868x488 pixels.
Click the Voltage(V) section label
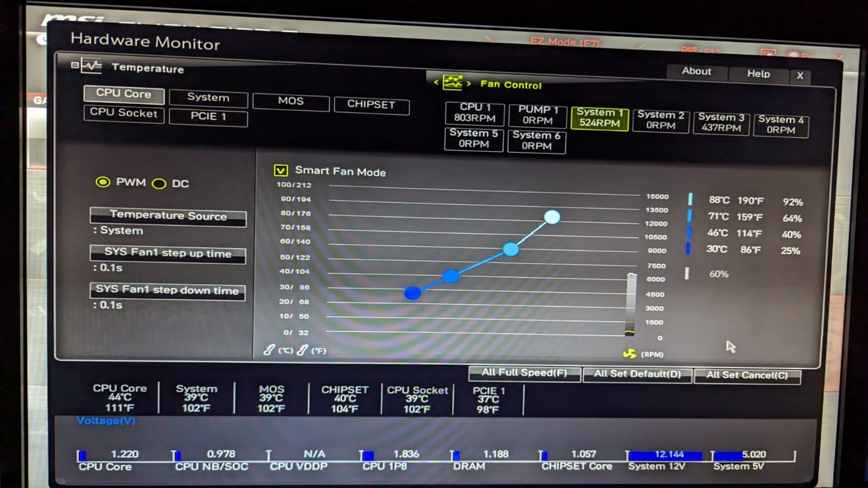tap(106, 421)
